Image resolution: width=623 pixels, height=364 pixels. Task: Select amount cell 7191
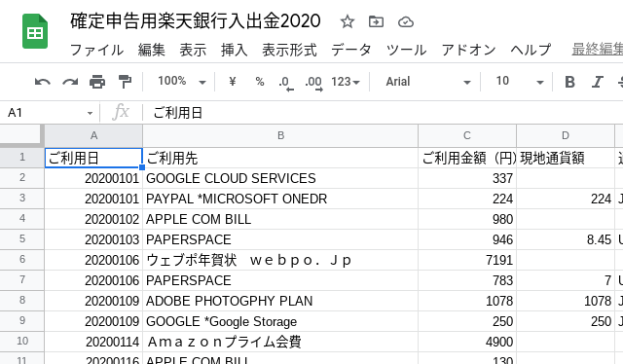[x=467, y=260]
